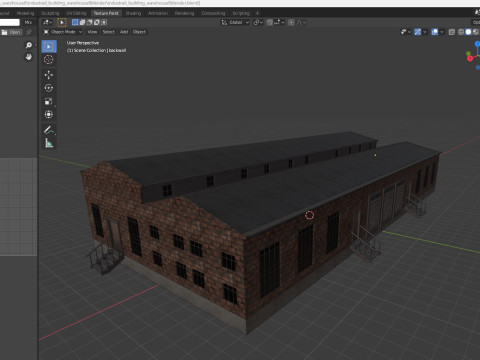Toggle proportional editing
This screenshot has width=480, height=360.
291,22
